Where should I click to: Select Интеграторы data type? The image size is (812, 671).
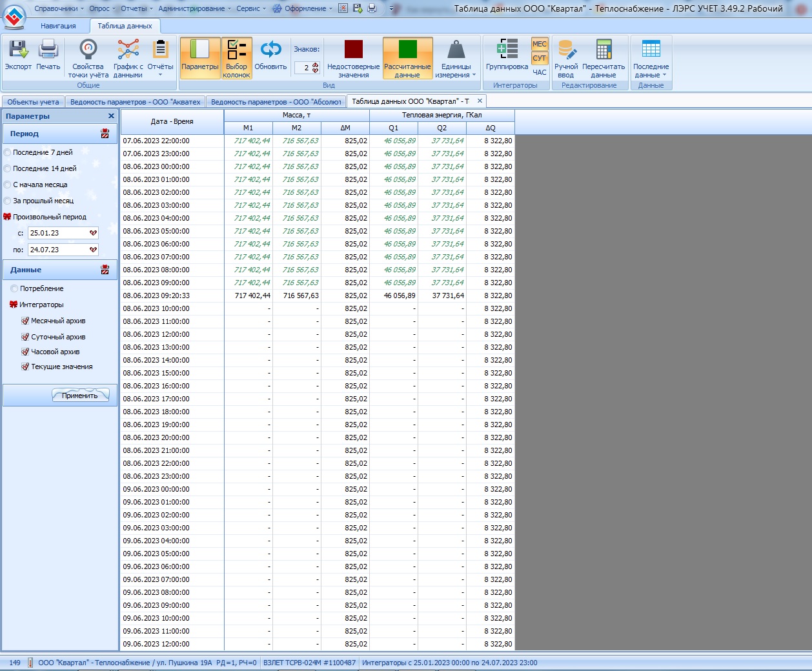tap(37, 305)
